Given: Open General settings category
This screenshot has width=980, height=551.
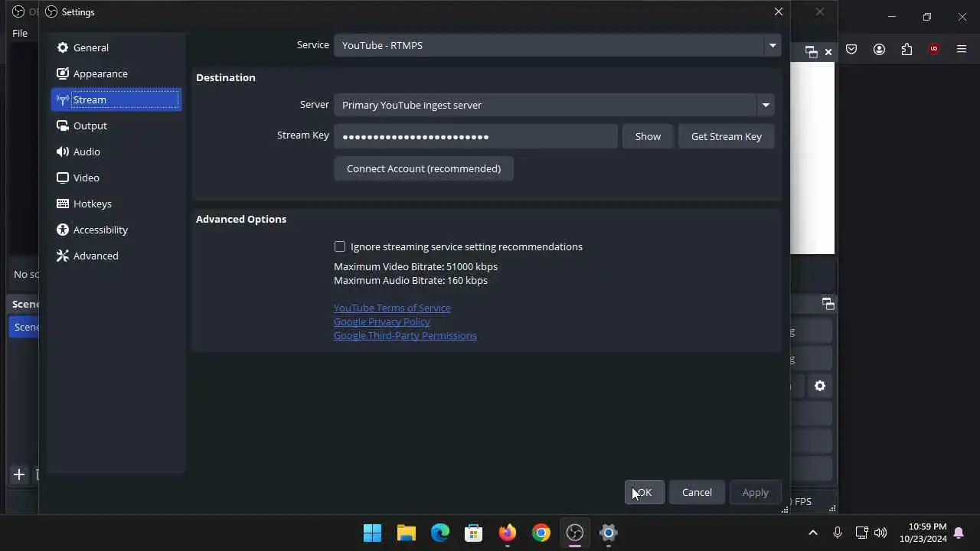Looking at the screenshot, I should click(116, 47).
